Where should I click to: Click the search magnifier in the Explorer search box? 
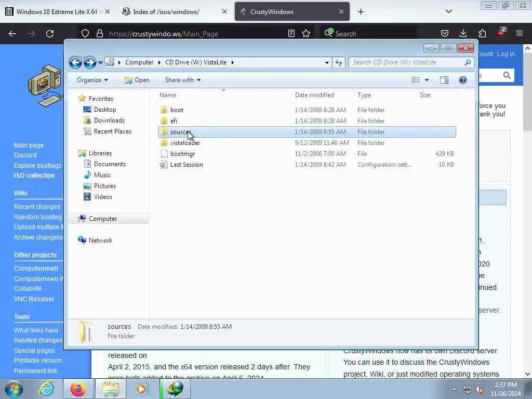point(468,62)
